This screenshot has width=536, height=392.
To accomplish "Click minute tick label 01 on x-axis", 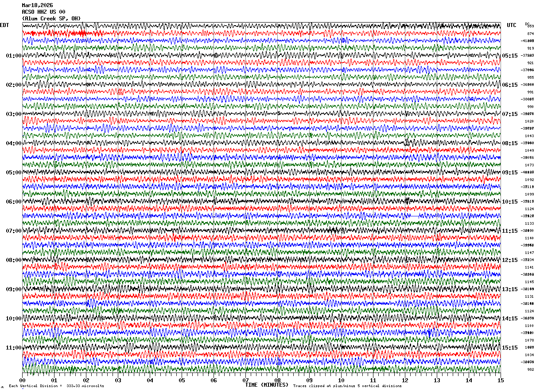I will click(54, 380).
